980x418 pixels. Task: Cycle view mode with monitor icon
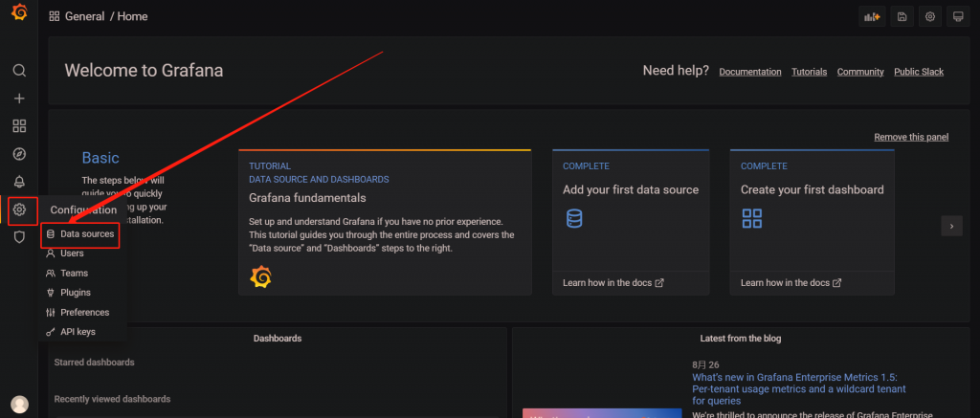click(958, 17)
